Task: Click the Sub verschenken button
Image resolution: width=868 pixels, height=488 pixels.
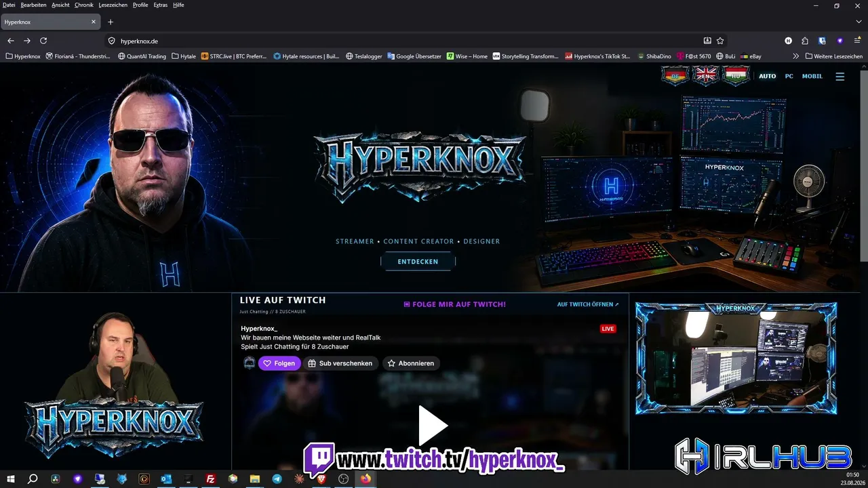Action: point(340,363)
